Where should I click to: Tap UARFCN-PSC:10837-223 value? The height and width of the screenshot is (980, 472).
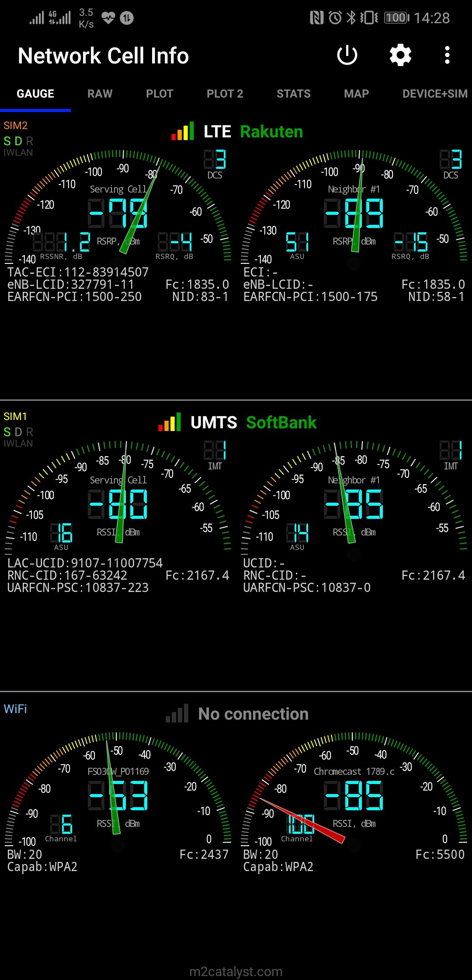tap(78, 588)
